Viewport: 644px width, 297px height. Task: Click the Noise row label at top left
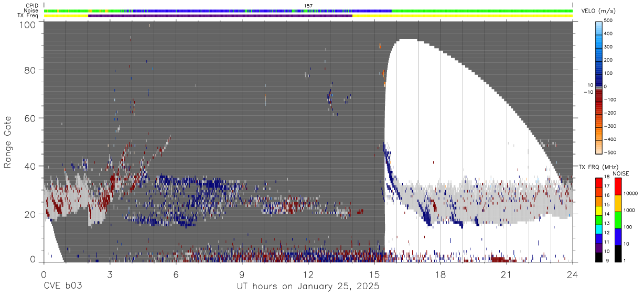(x=31, y=10)
